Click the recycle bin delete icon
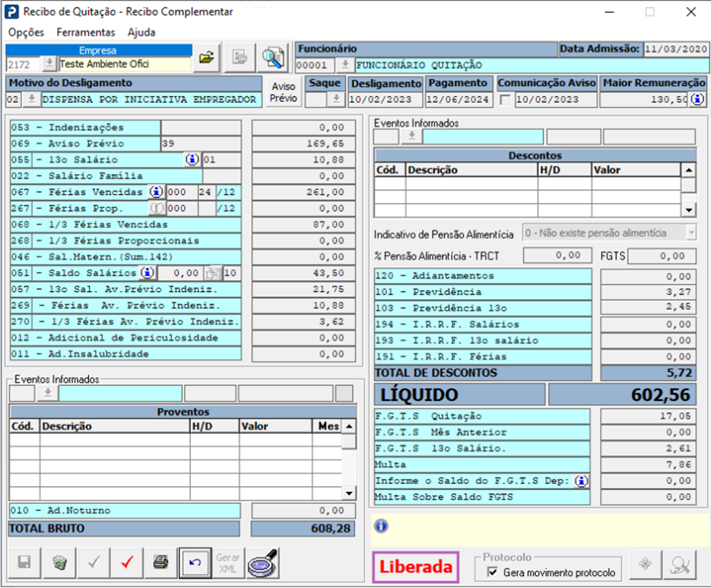The image size is (711, 588). [59, 562]
